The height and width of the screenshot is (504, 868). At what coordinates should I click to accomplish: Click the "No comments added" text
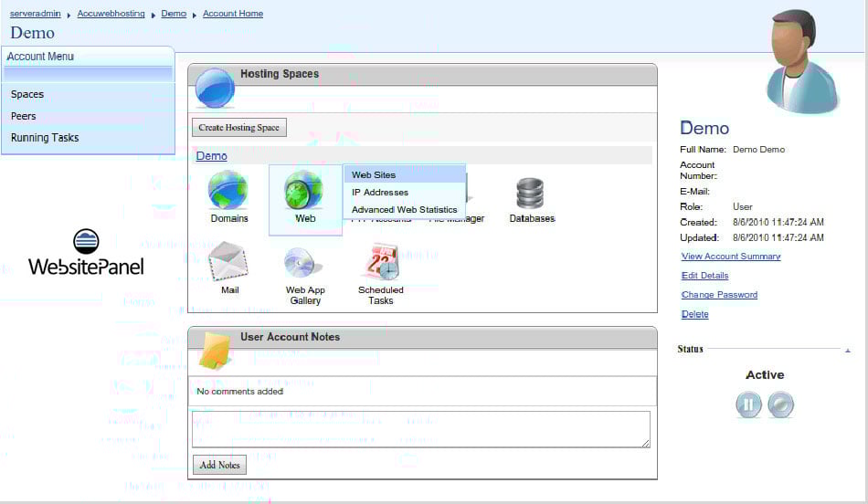(x=239, y=392)
